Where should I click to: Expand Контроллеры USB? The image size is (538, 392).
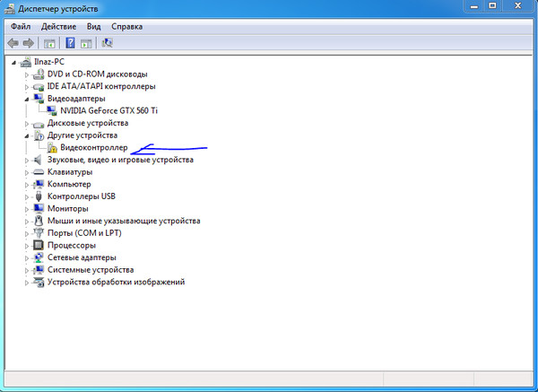(x=27, y=197)
